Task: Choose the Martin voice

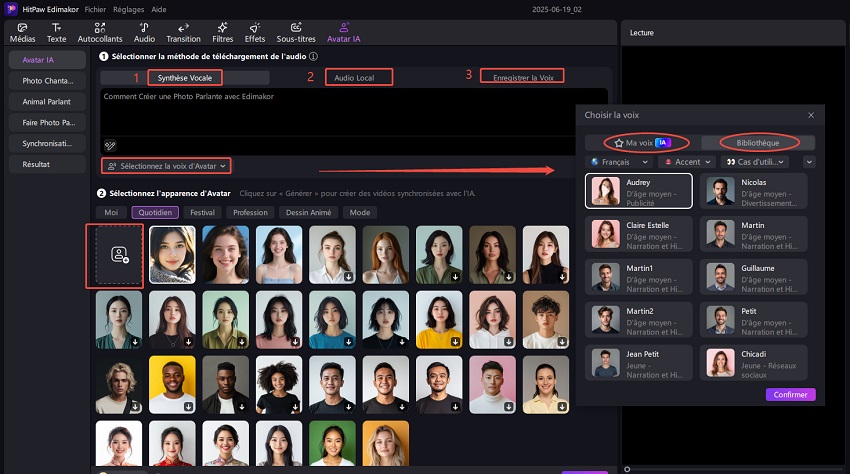Action: (x=754, y=234)
